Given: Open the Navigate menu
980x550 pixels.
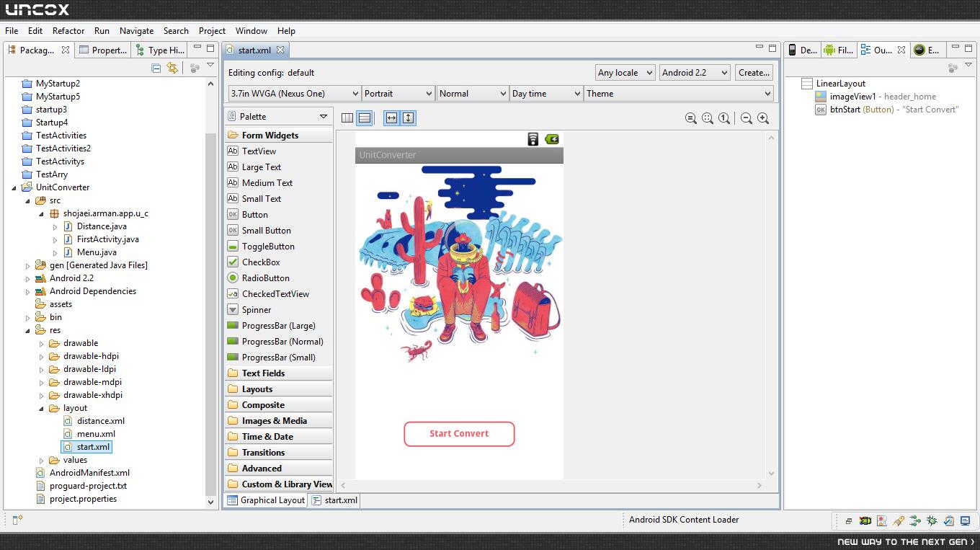Looking at the screenshot, I should tap(136, 31).
